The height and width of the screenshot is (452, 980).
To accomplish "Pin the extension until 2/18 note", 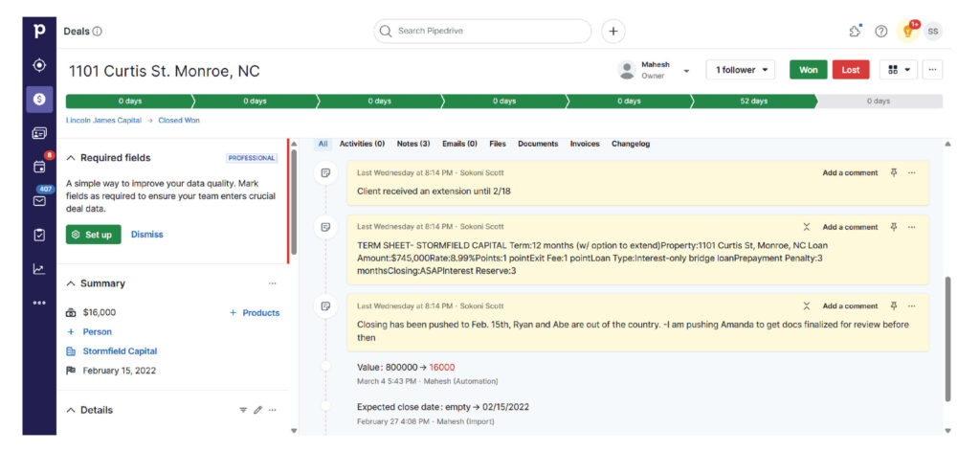I will click(894, 172).
